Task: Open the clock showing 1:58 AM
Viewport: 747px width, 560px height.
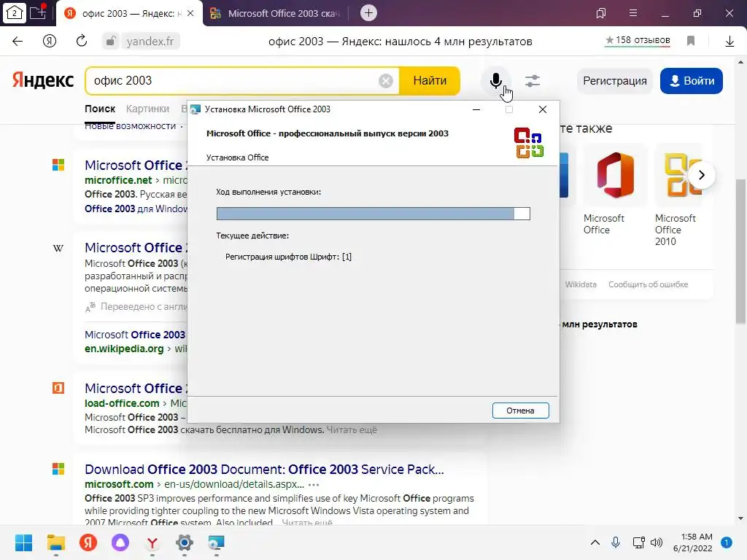Action: pyautogui.click(x=693, y=542)
